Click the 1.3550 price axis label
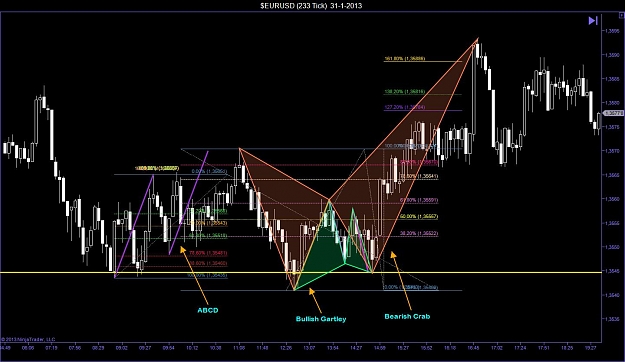 613,247
